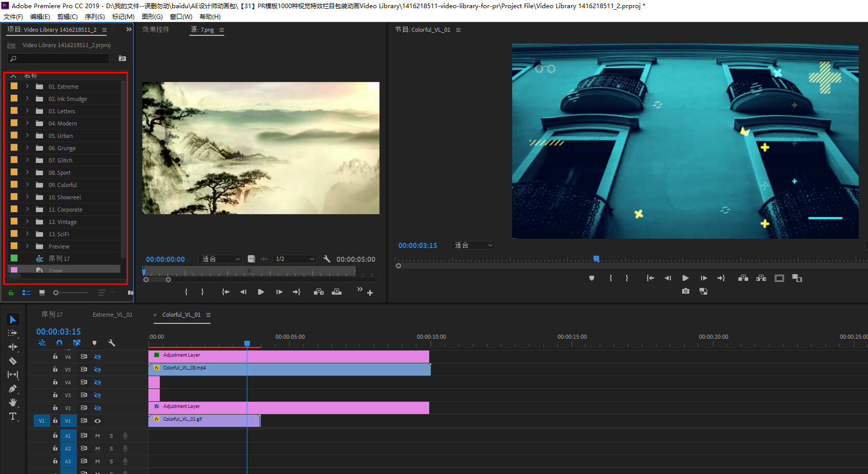Expand the 02. Ink Smudge bin
Screen dimensions: 868x474
[27, 98]
